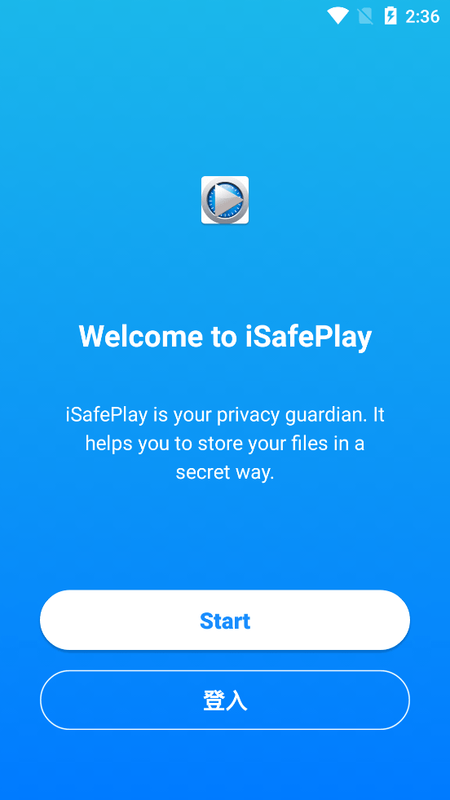Click the Welcome to iSafePlay heading
The width and height of the screenshot is (450, 800).
(x=225, y=337)
